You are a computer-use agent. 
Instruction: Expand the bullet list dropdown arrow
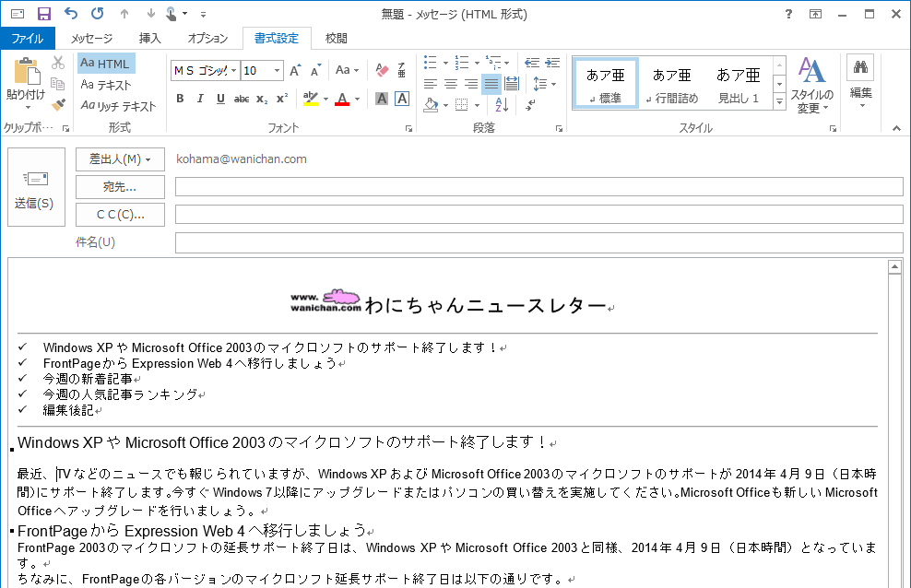point(445,63)
